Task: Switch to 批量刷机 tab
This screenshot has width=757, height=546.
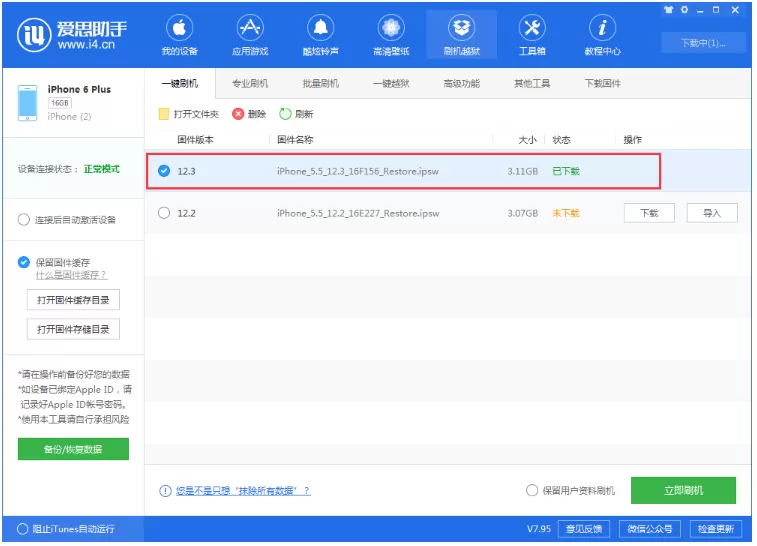Action: pyautogui.click(x=321, y=84)
